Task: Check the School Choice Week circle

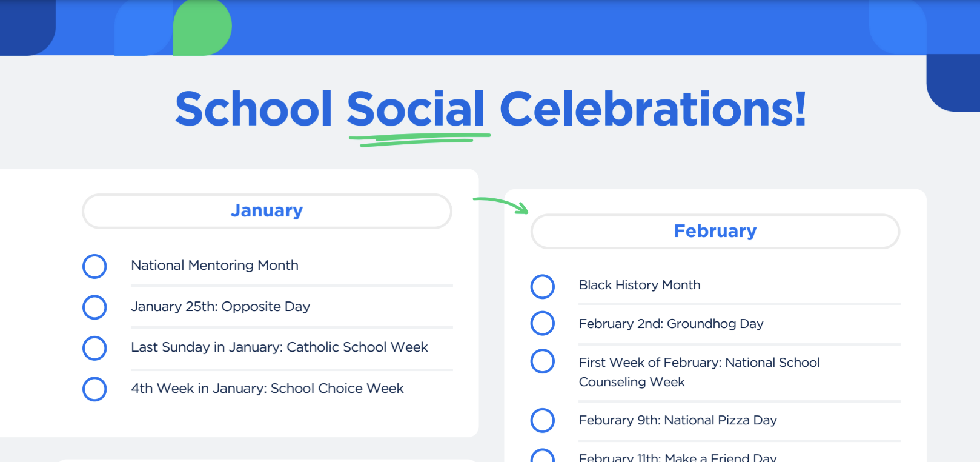Action: (94, 389)
